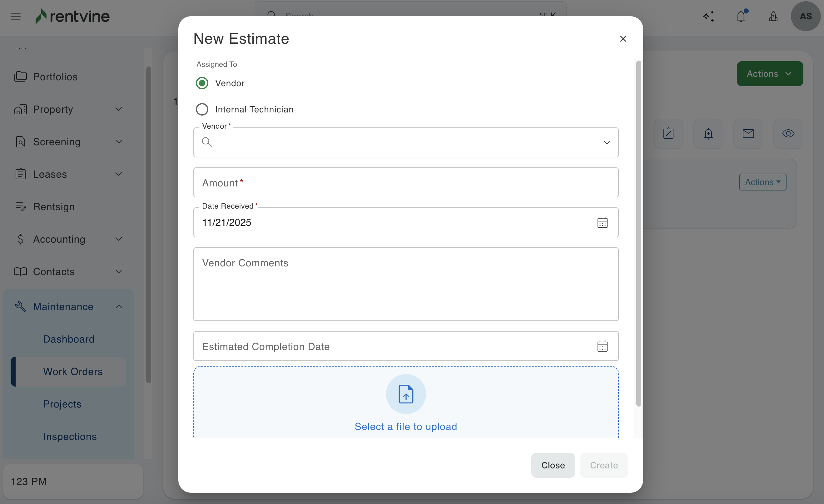
Task: Open Estimated Completion Date calendar icon
Action: pos(602,346)
